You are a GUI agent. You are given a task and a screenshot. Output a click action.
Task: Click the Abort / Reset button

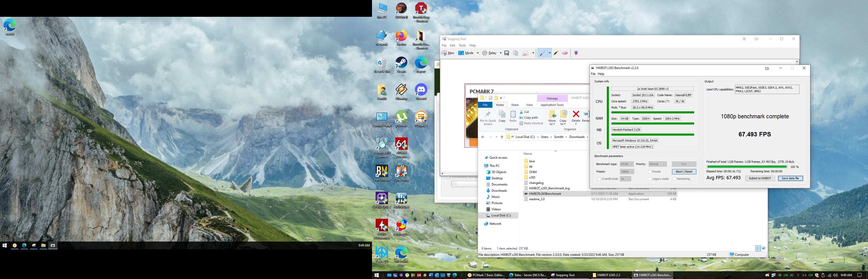coord(684,172)
